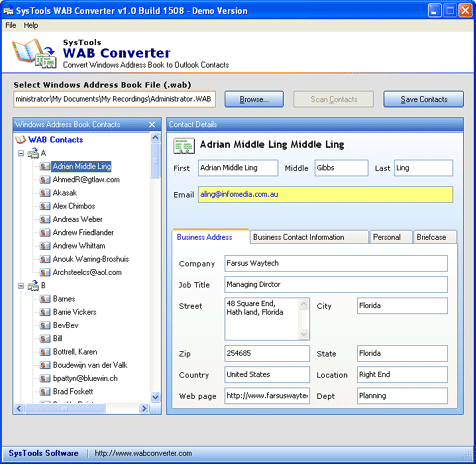The image size is (476, 465).
Task: Close the Windows Address Book Contacts panel
Action: point(152,124)
